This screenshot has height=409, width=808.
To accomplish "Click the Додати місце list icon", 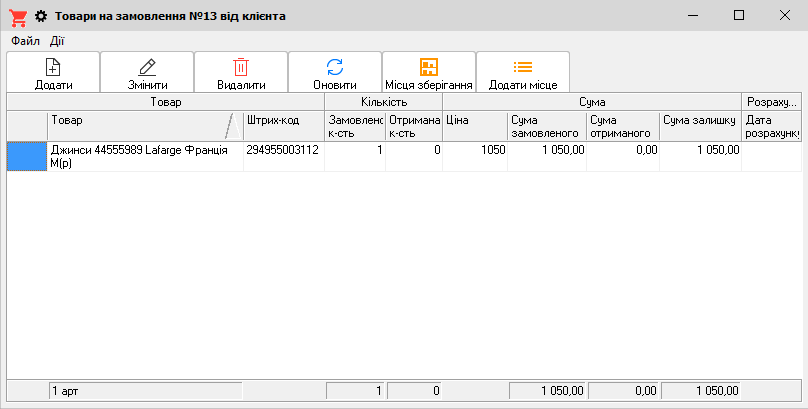I will tap(523, 68).
